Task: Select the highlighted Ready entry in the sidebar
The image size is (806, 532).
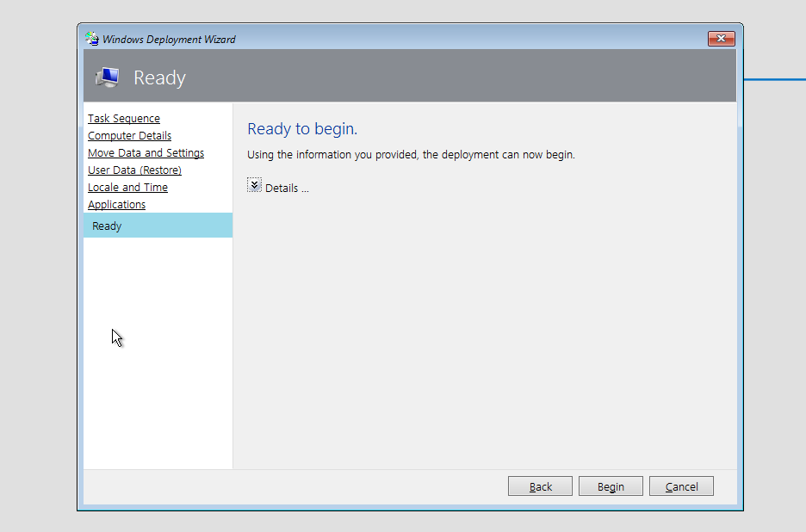Action: pyautogui.click(x=106, y=226)
